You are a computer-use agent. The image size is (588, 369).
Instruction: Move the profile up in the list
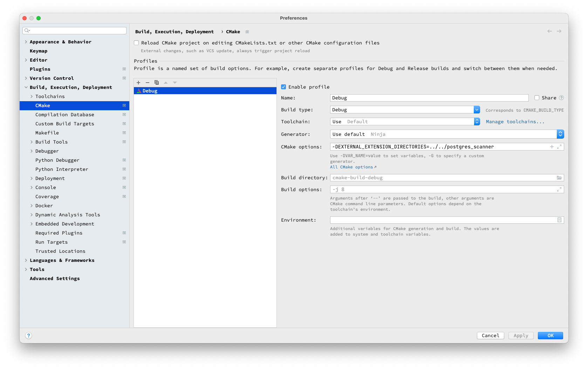click(166, 83)
